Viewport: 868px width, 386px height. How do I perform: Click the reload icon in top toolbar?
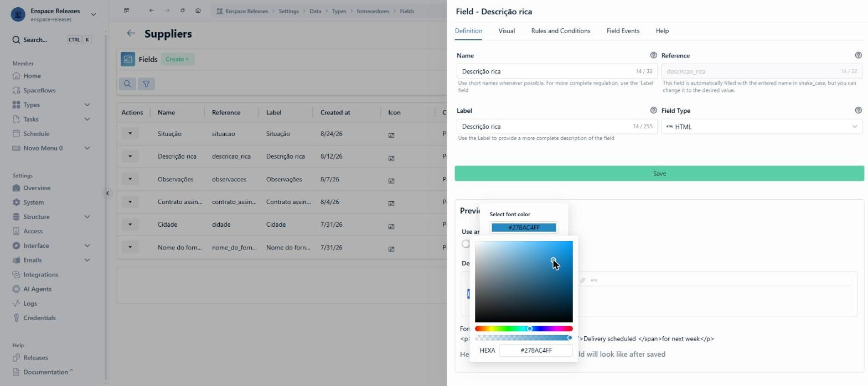click(183, 11)
